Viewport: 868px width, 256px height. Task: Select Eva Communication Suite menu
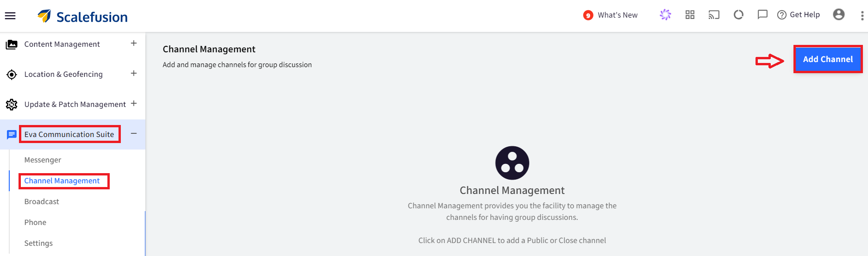click(x=69, y=134)
